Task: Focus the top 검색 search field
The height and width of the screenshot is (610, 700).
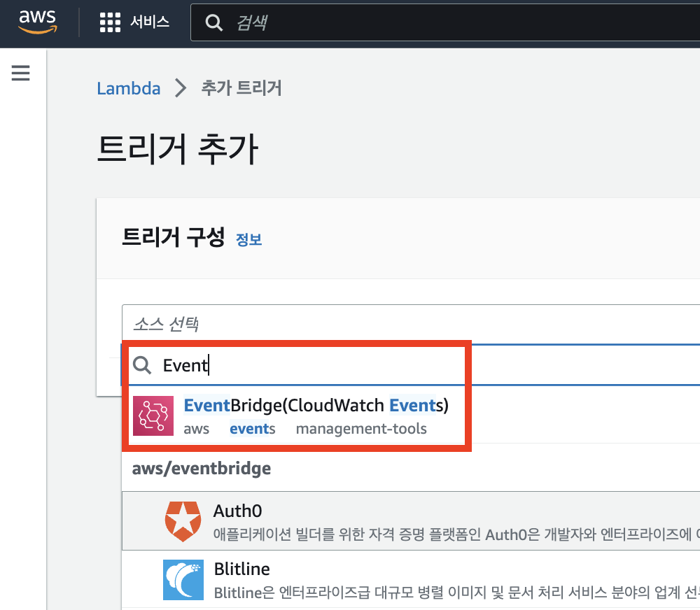Action: click(x=447, y=22)
